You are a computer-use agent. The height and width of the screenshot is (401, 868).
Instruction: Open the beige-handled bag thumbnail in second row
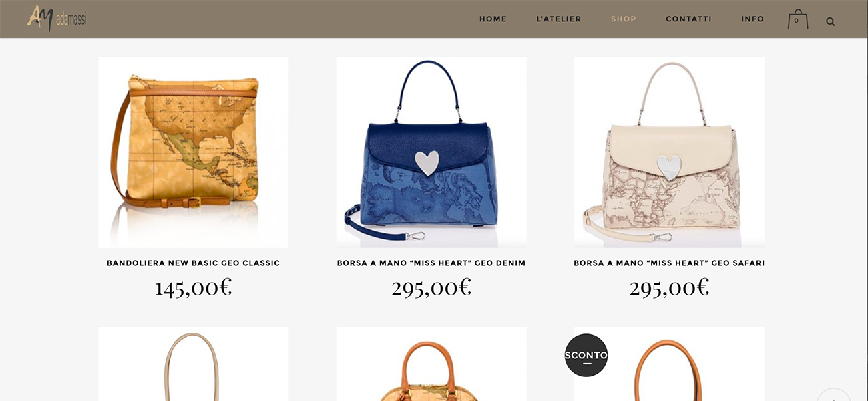[194, 364]
